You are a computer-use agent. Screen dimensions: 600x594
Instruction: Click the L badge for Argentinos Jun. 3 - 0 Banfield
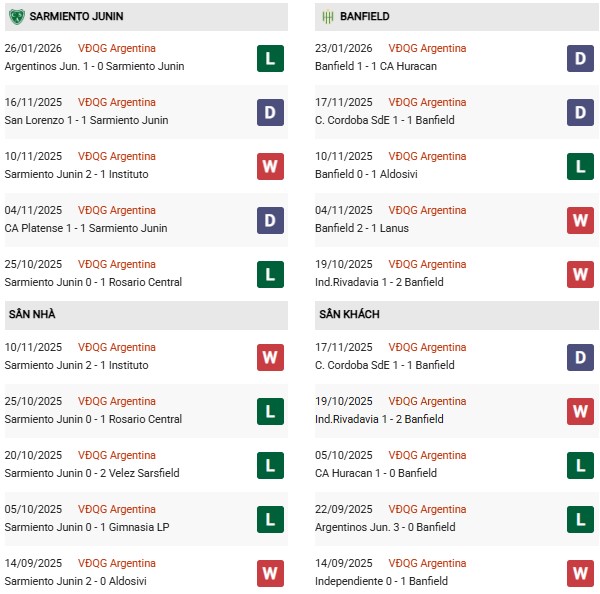click(x=581, y=519)
